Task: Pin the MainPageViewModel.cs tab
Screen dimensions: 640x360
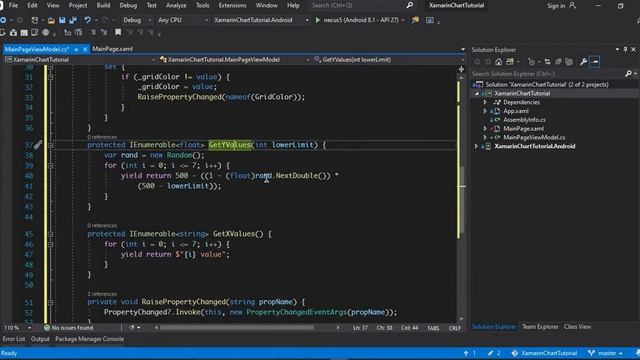Action: point(76,49)
